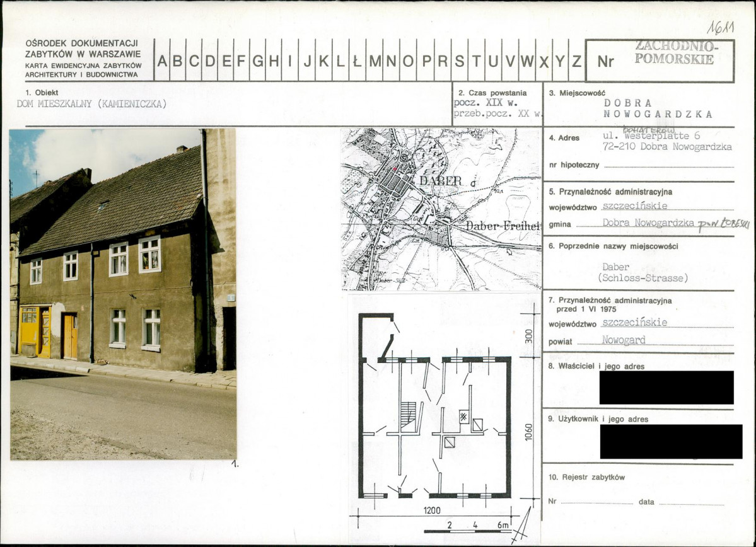Select the letter D index box
The image size is (756, 547).
coord(210,60)
